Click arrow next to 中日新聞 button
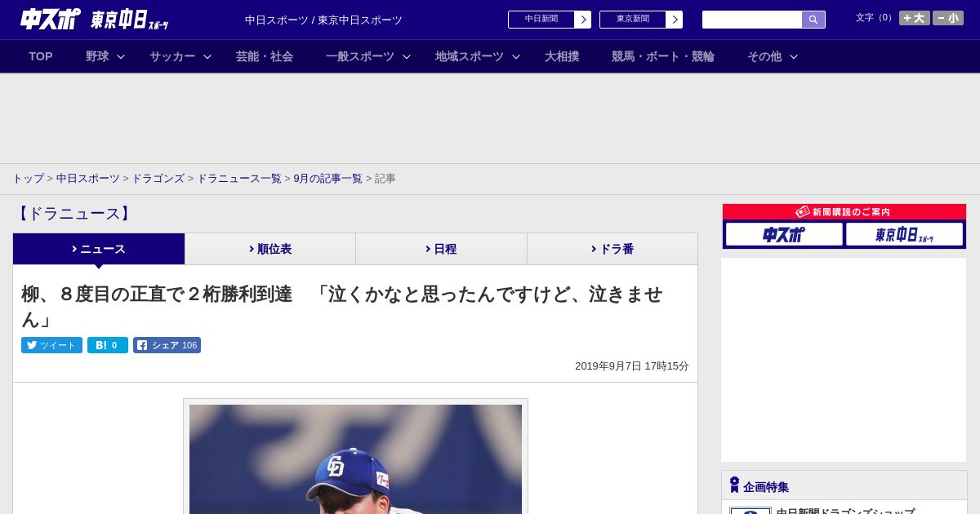The height and width of the screenshot is (514, 980). pos(583,20)
